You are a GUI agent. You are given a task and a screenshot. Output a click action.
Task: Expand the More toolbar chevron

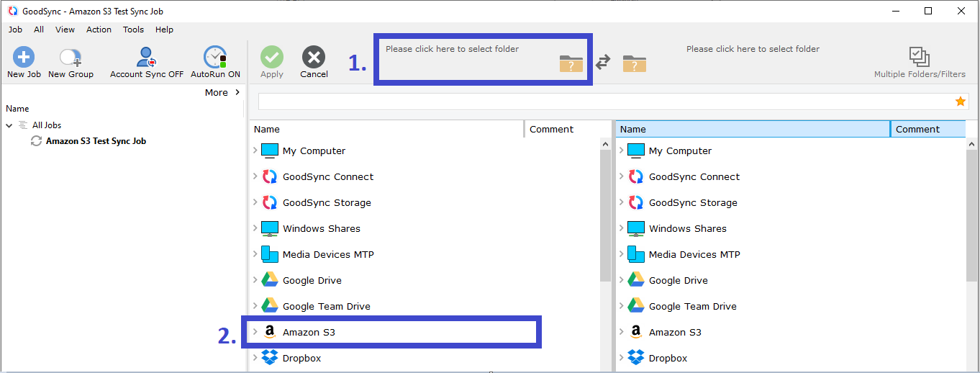[237, 92]
